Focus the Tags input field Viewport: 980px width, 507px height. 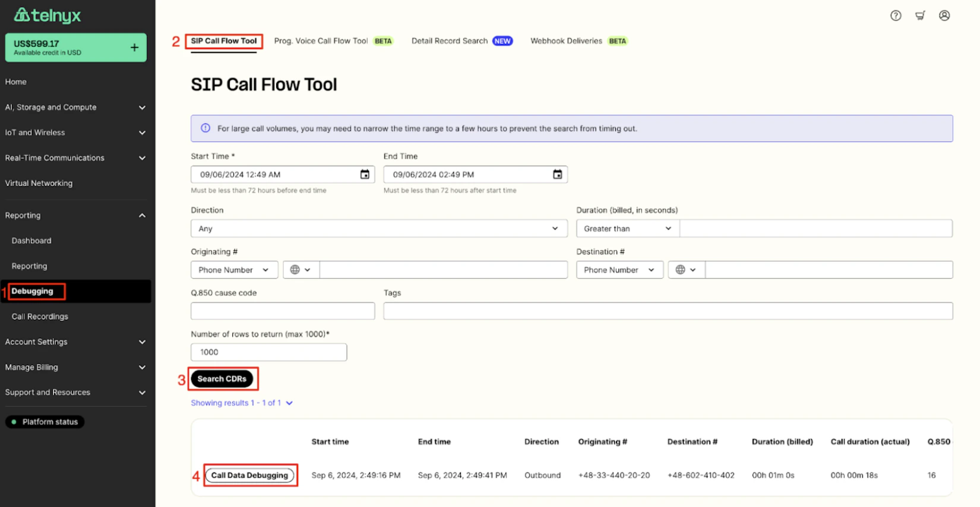tap(668, 311)
